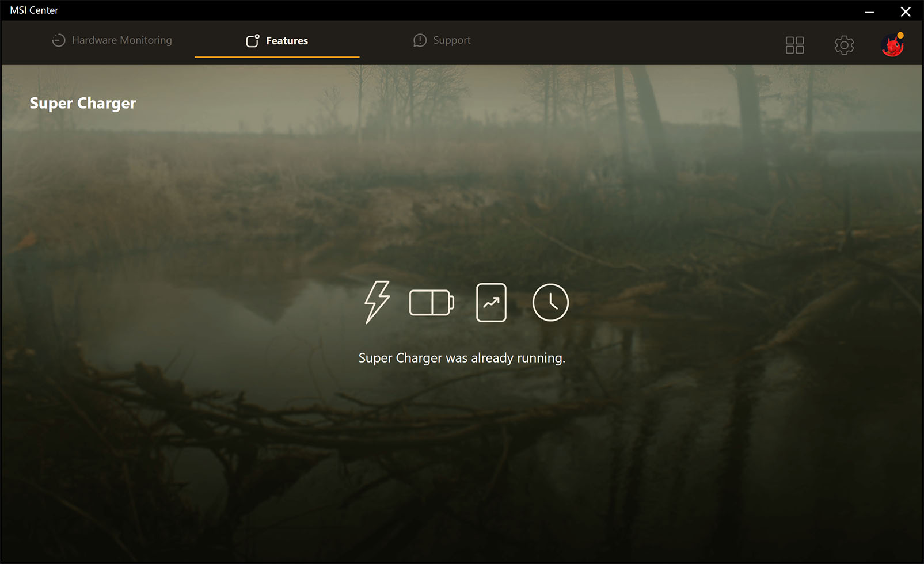924x564 pixels.
Task: Click the orange notification dot on avatar
Action: [x=900, y=36]
